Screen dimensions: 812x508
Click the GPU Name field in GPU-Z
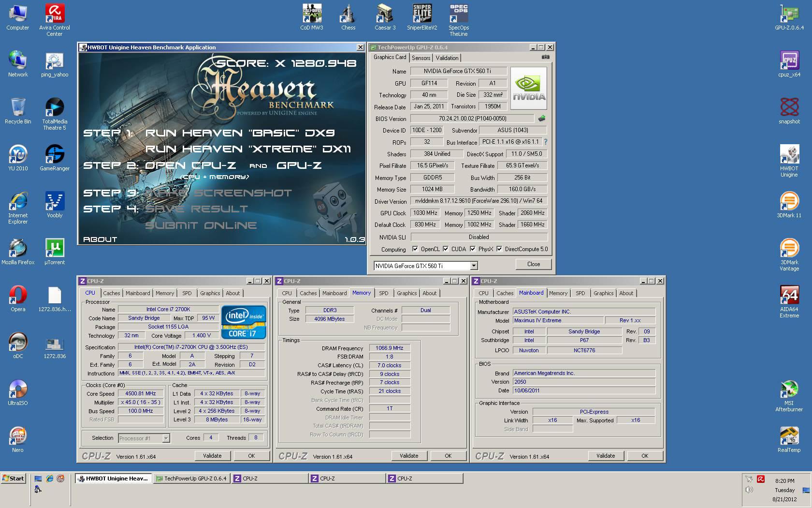[458, 71]
